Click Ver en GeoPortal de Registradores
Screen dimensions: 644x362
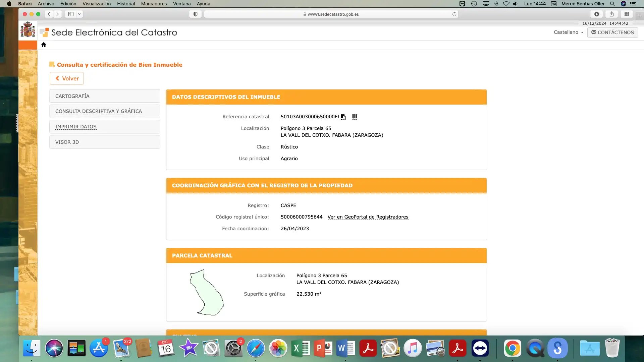point(368,217)
